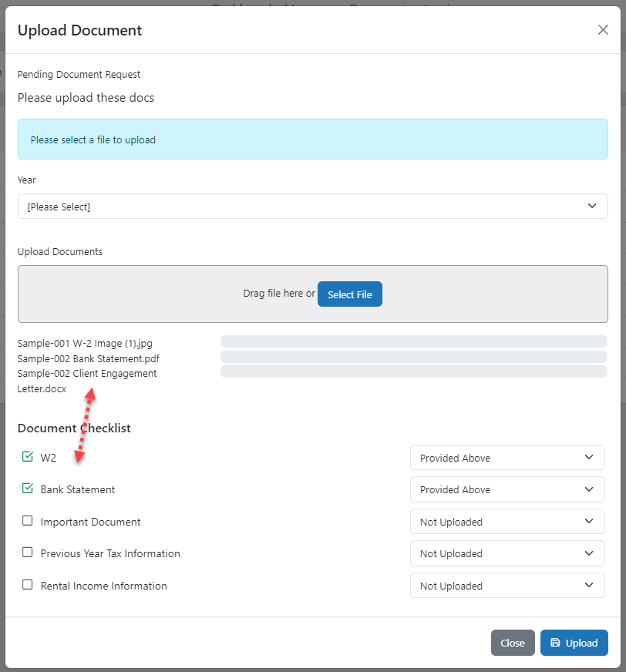Click the checkmark icon beside Bank Statement
Image resolution: width=626 pixels, height=672 pixels.
point(27,488)
